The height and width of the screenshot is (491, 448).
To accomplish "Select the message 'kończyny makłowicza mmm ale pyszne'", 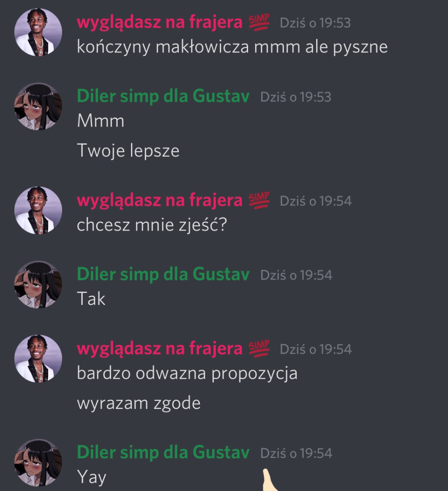I will [232, 48].
